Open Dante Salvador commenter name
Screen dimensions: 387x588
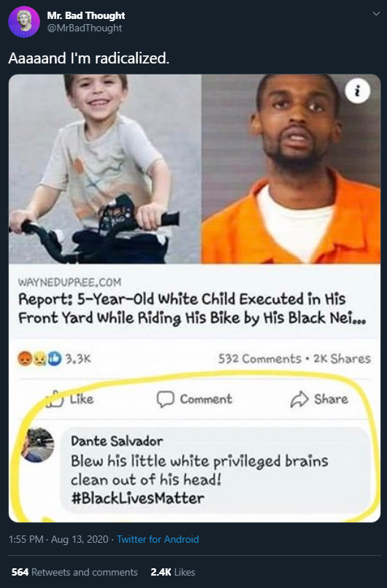[x=117, y=441]
